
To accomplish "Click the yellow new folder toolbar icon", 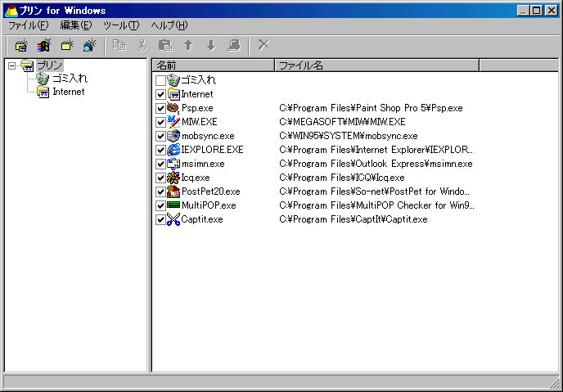I will pos(67,46).
